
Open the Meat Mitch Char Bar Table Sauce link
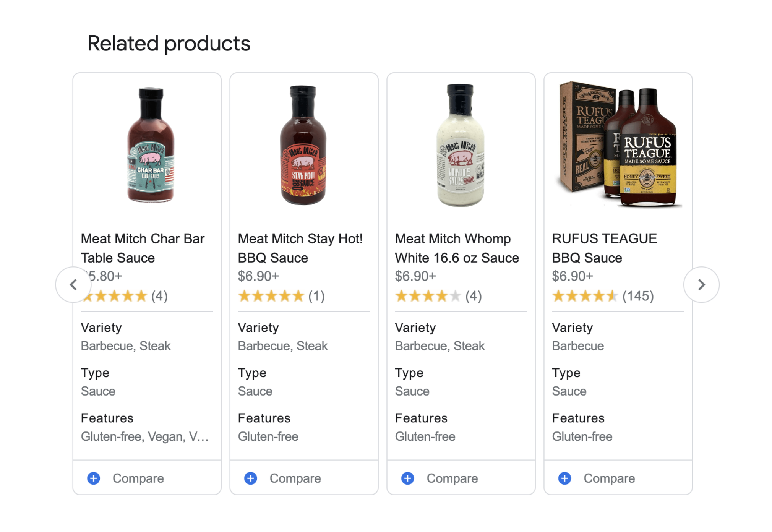(x=143, y=248)
